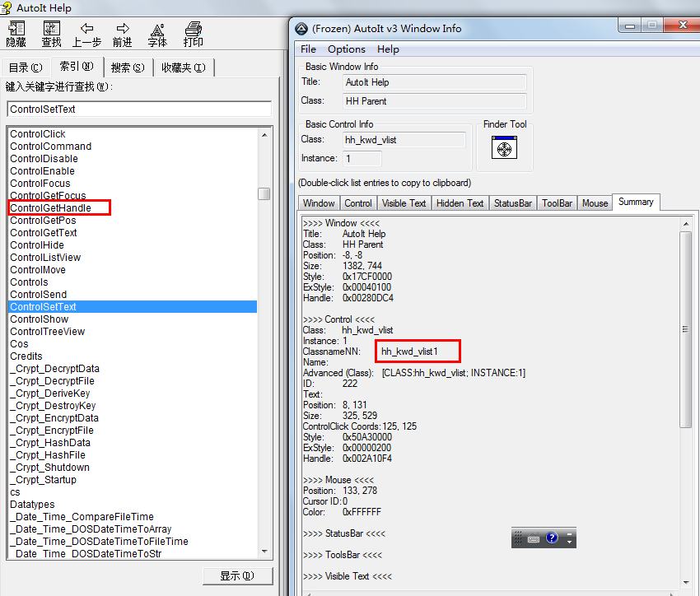Open the File menu in Window Info
The height and width of the screenshot is (596, 700).
[308, 49]
